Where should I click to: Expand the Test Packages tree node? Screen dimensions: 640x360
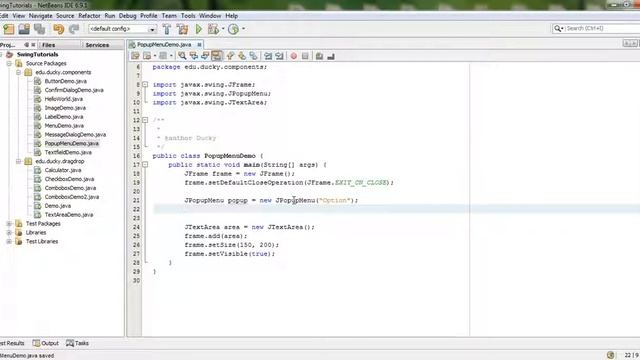click(x=9, y=224)
